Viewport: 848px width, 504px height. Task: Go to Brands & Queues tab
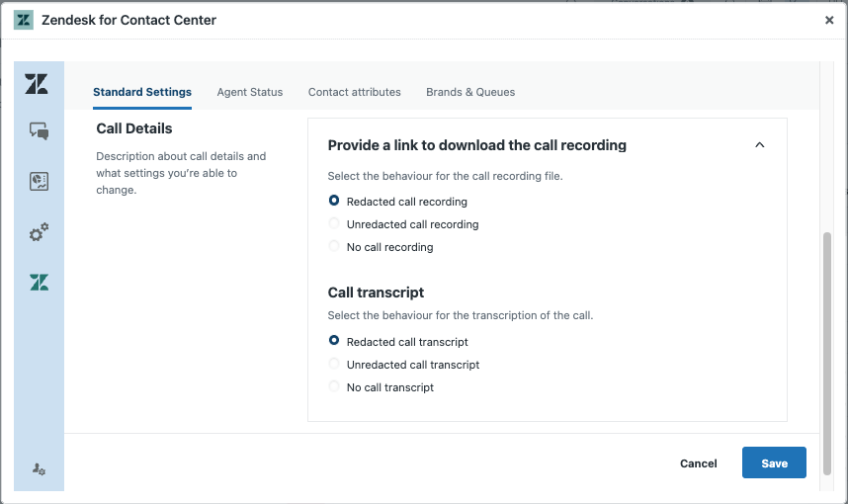tap(470, 92)
